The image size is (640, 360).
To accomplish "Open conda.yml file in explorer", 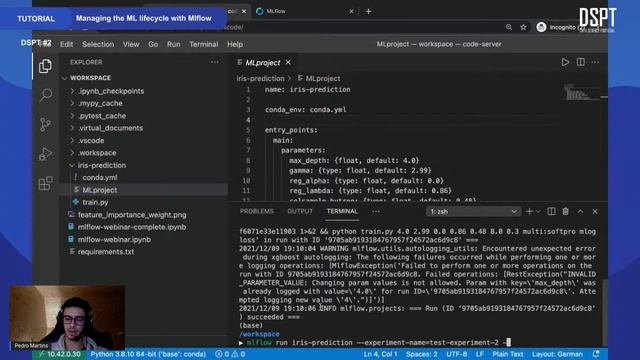I will tap(100, 178).
